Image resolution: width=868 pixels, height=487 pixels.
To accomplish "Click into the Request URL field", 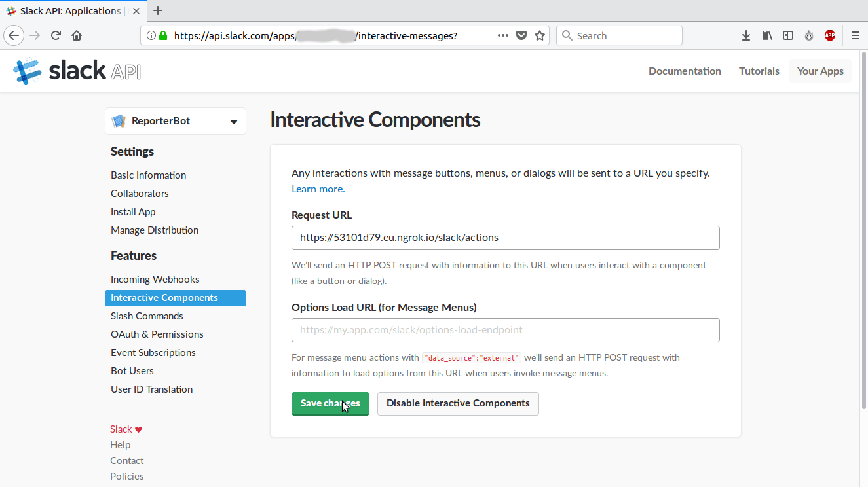I will pos(505,238).
